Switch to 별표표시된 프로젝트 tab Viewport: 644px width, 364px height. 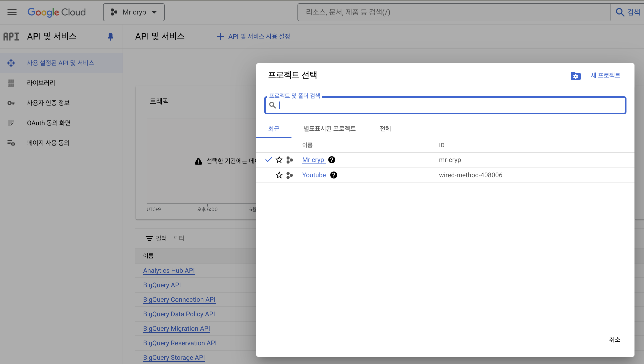[x=329, y=128]
